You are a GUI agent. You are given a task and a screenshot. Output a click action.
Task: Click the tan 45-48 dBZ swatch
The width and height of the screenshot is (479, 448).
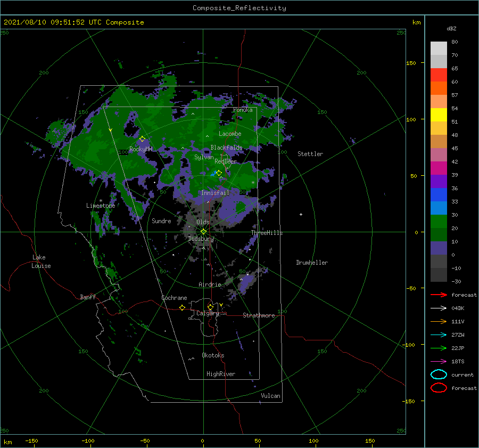439,141
